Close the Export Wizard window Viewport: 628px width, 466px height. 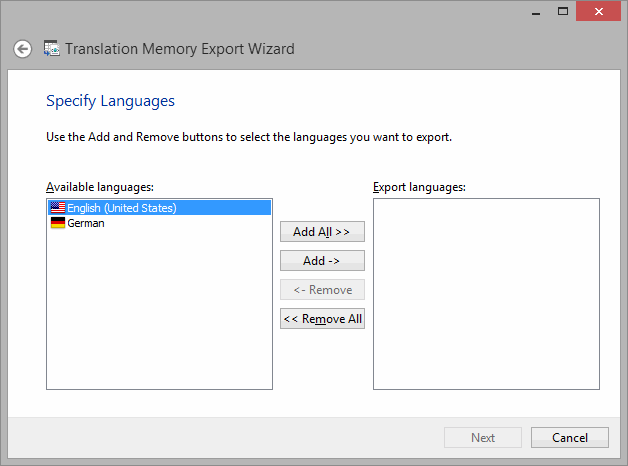[598, 11]
